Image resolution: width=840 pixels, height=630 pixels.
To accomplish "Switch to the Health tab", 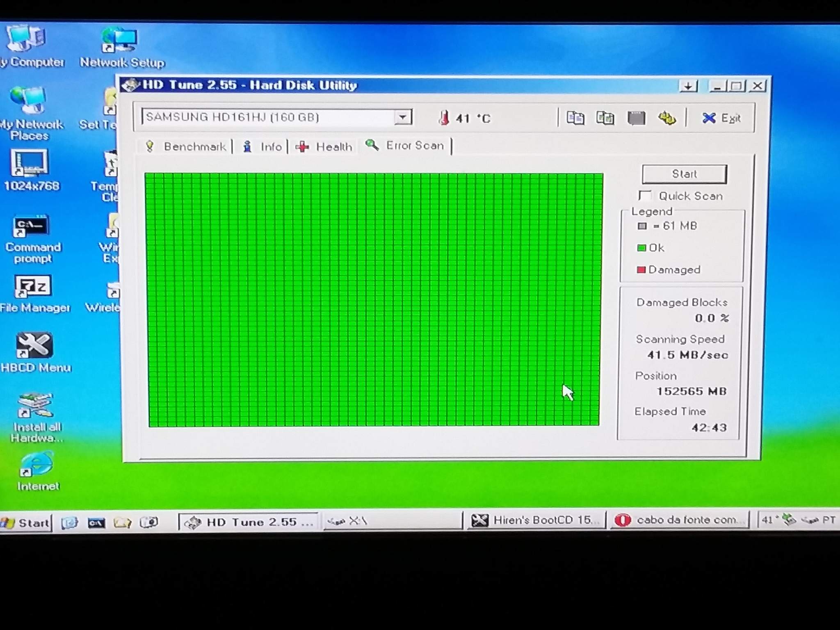I will (324, 146).
